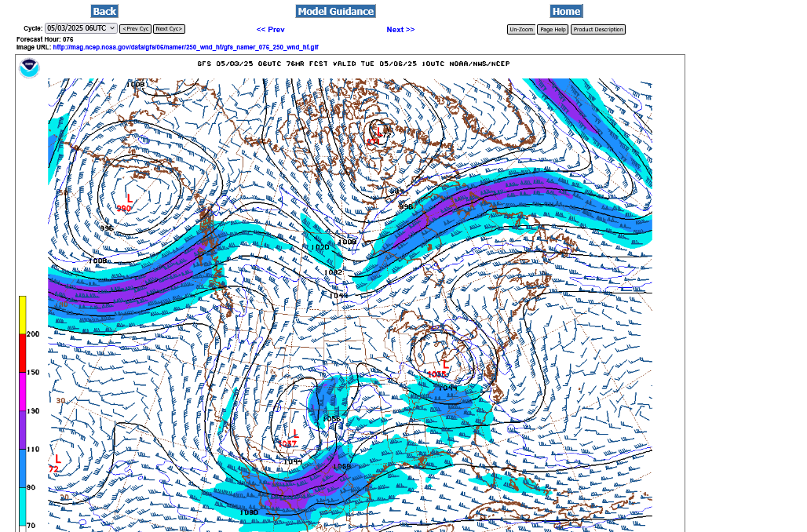Open the Cycle date dropdown
807x532 pixels.
[x=81, y=28]
